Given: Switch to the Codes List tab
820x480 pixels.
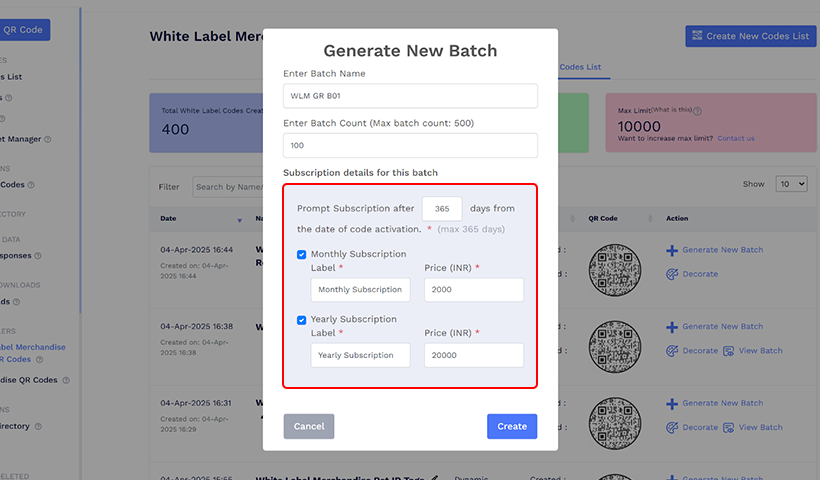Looking at the screenshot, I should click(x=580, y=67).
